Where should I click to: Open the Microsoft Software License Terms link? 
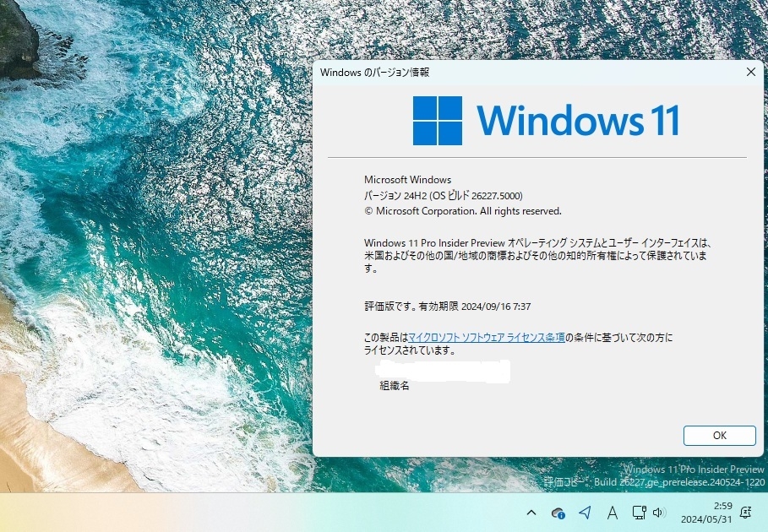(x=487, y=337)
